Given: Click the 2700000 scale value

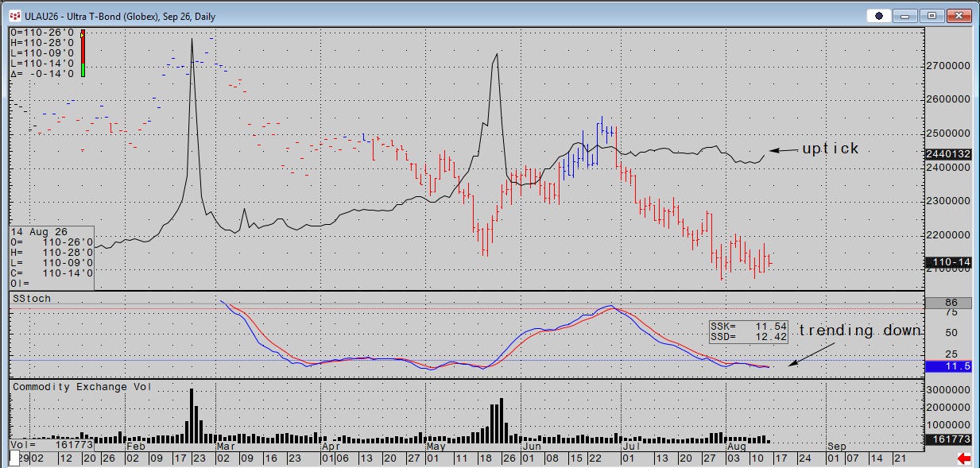Looking at the screenshot, I should (948, 66).
